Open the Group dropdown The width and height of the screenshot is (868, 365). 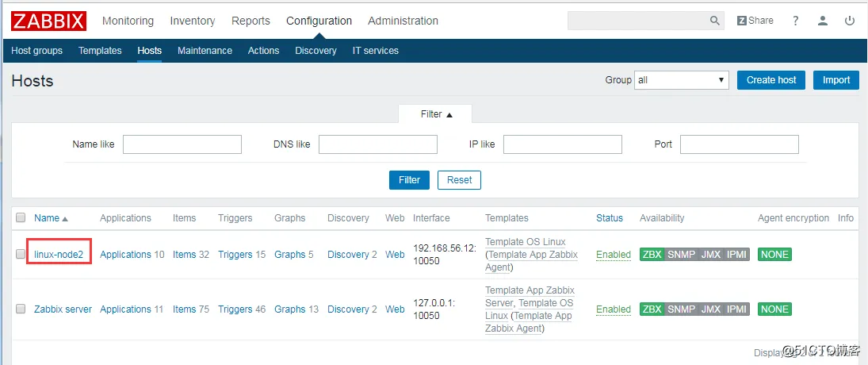pyautogui.click(x=682, y=80)
